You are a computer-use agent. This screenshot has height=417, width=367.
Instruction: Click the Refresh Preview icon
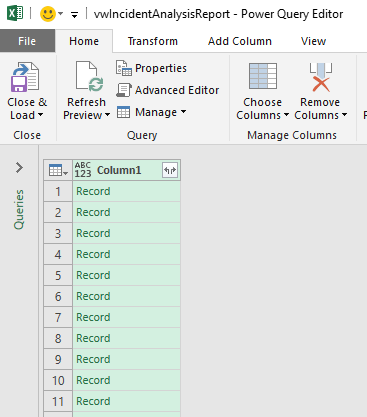[89, 76]
